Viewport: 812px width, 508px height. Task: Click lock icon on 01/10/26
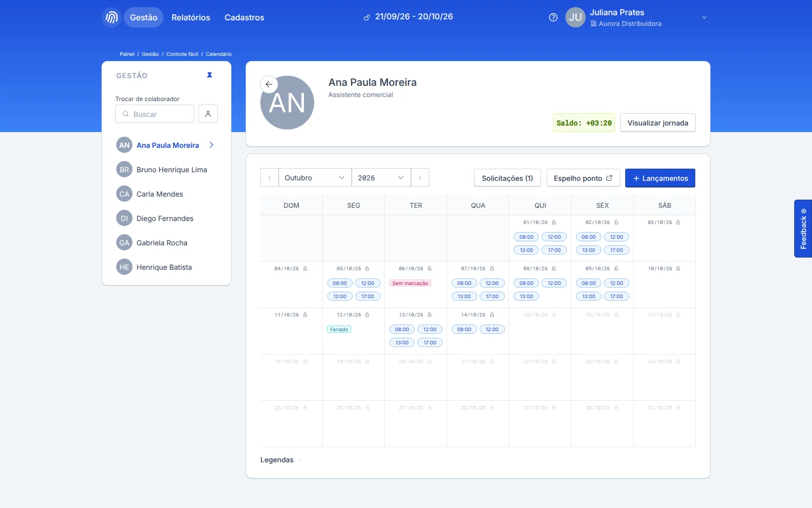click(x=554, y=223)
